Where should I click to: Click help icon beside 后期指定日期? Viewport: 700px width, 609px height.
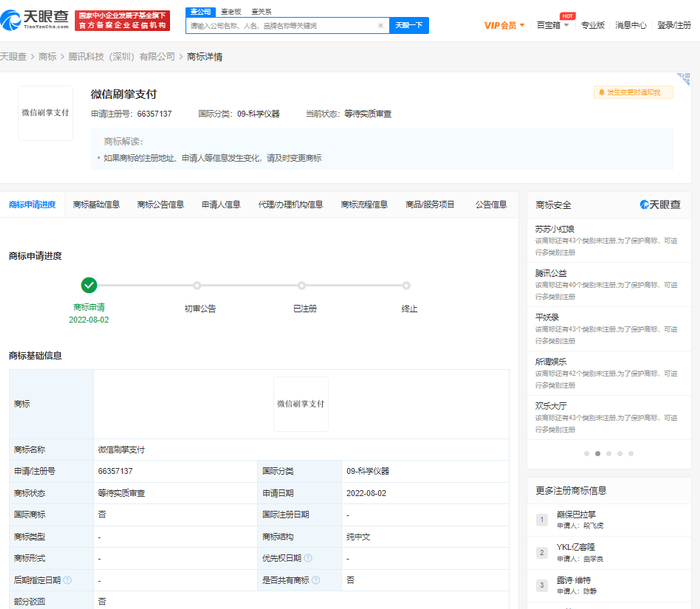pyautogui.click(x=67, y=580)
